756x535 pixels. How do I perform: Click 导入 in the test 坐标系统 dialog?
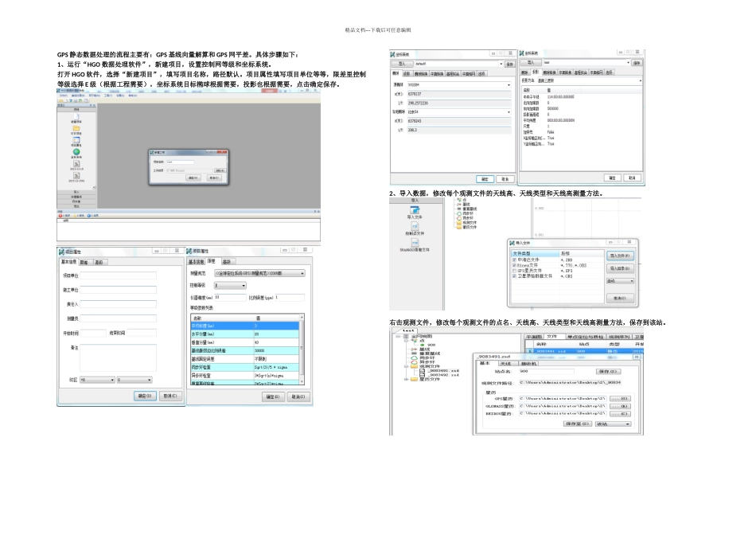coord(531,63)
